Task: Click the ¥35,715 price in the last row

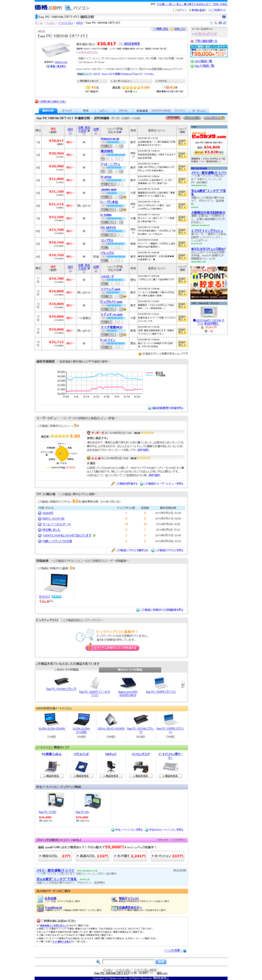Action: click(56, 342)
